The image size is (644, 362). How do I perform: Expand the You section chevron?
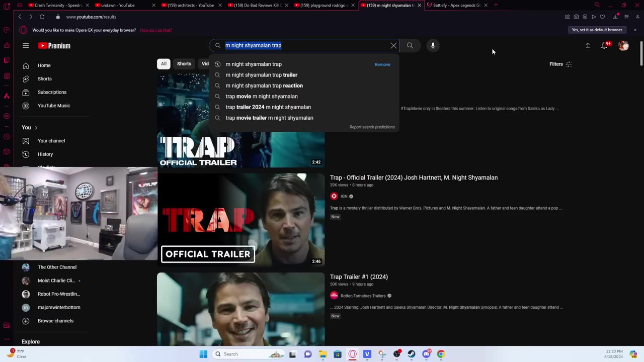click(x=36, y=128)
